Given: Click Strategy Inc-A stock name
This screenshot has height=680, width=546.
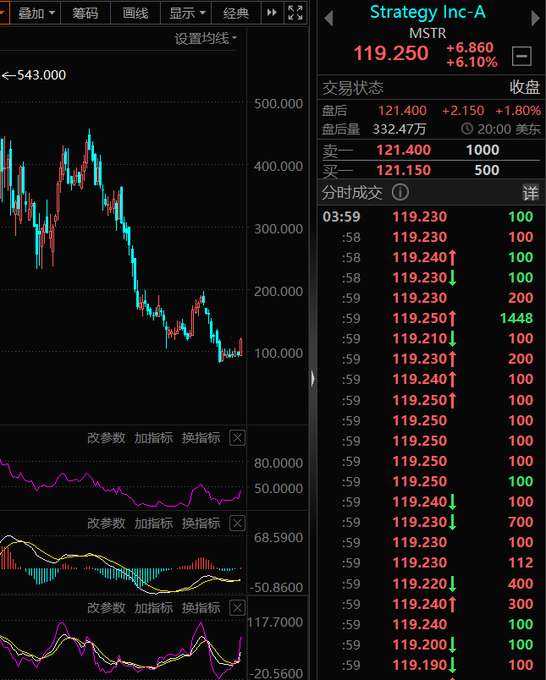Looking at the screenshot, I should tap(427, 13).
